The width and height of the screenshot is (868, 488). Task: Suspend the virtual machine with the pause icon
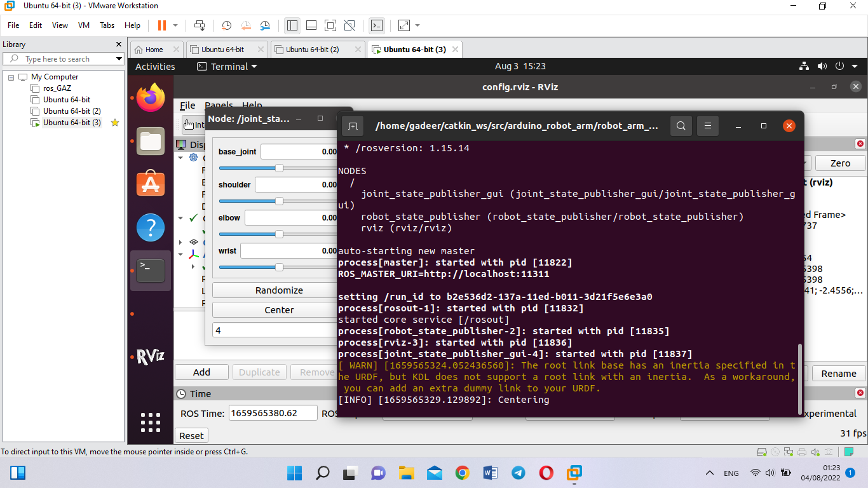tap(161, 25)
